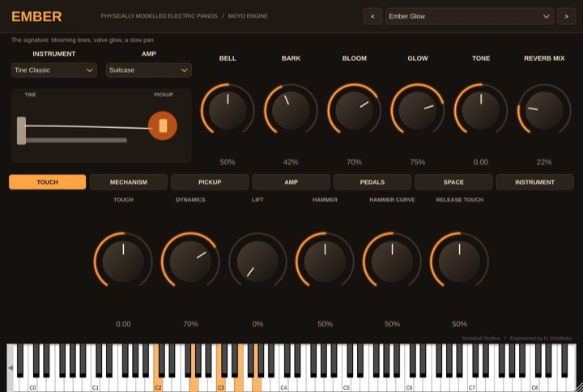Screen dimensions: 583x392
Task: Click the Dynamics knob
Action: pyautogui.click(x=190, y=261)
